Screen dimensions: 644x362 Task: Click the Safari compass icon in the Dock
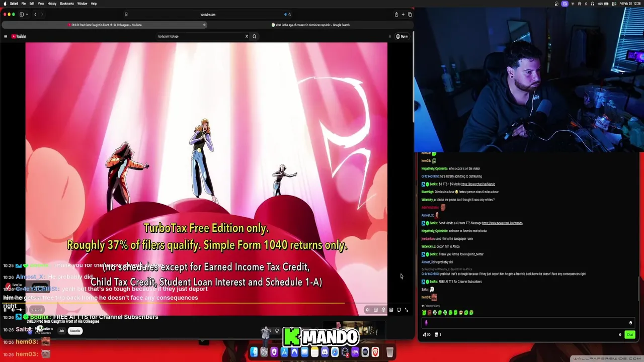click(x=335, y=352)
